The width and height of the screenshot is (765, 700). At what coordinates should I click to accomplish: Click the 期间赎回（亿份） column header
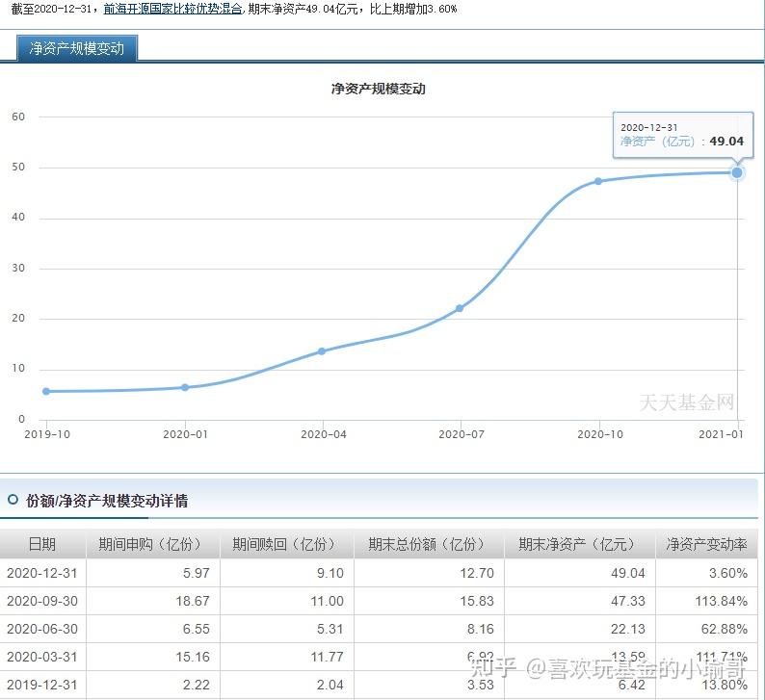click(x=286, y=544)
